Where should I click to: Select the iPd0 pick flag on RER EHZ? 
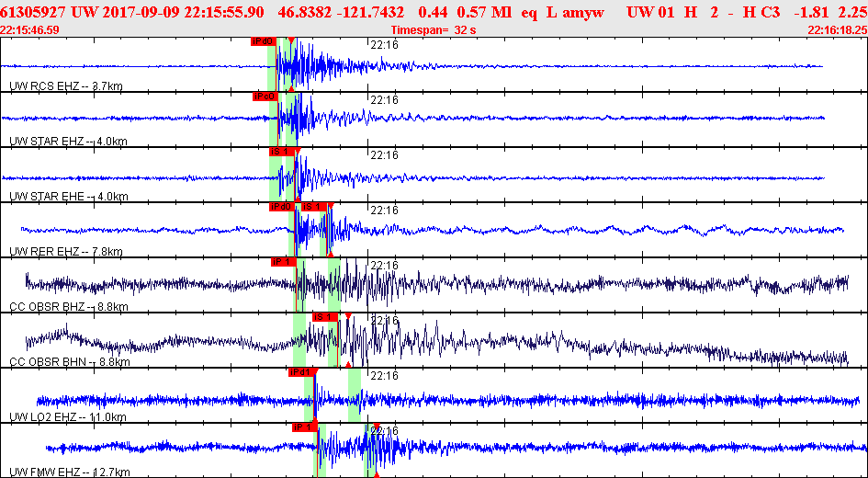pos(281,207)
